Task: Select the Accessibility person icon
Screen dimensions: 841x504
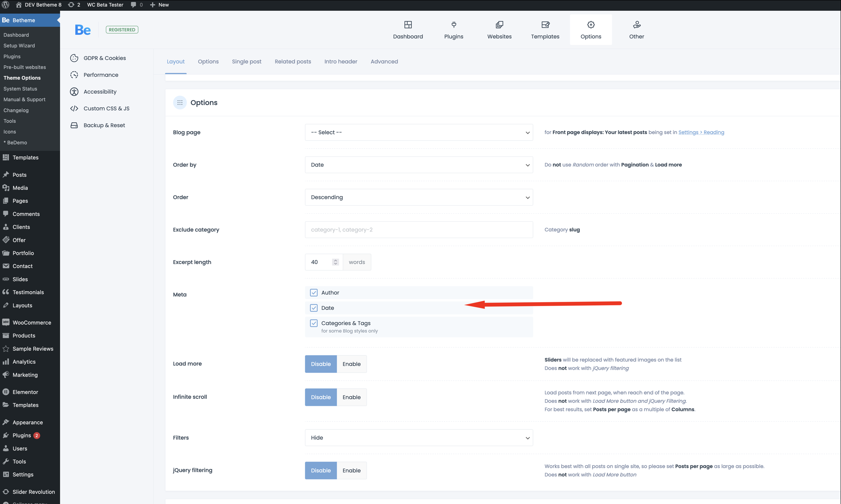Action: [74, 92]
